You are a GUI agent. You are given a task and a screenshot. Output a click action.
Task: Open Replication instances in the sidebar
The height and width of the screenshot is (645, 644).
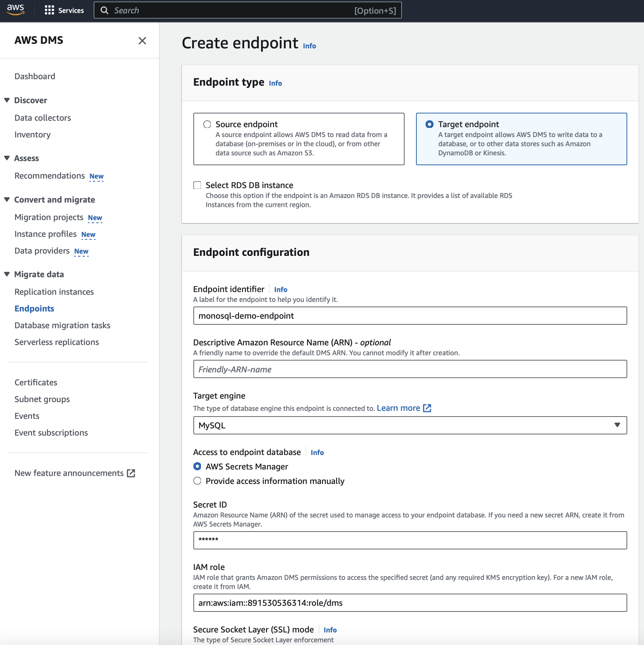(x=54, y=292)
